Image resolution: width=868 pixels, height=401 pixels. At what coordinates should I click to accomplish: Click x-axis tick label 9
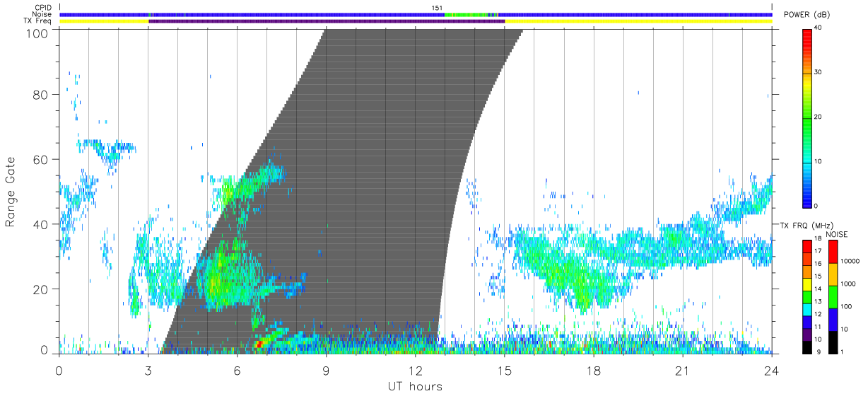326,371
